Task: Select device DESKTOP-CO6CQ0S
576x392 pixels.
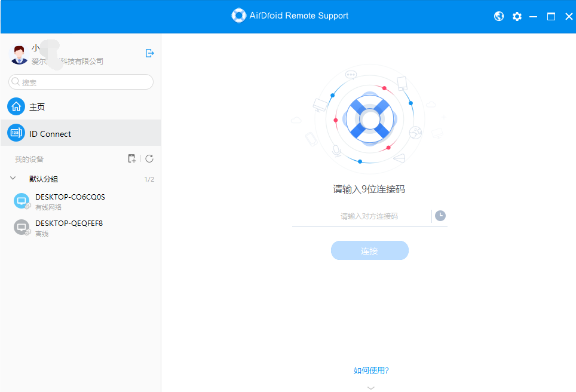Action: tap(81, 202)
